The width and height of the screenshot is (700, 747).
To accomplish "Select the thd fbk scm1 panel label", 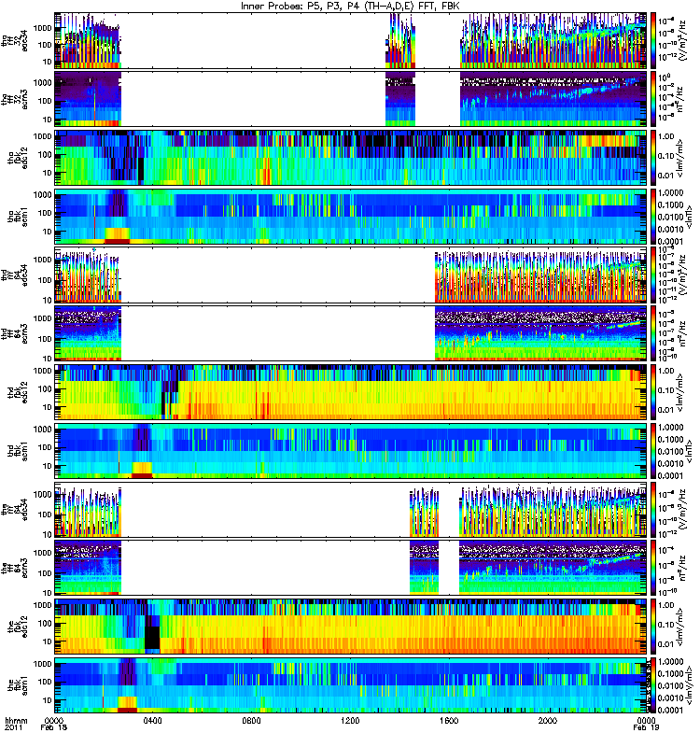I will pos(18,451).
